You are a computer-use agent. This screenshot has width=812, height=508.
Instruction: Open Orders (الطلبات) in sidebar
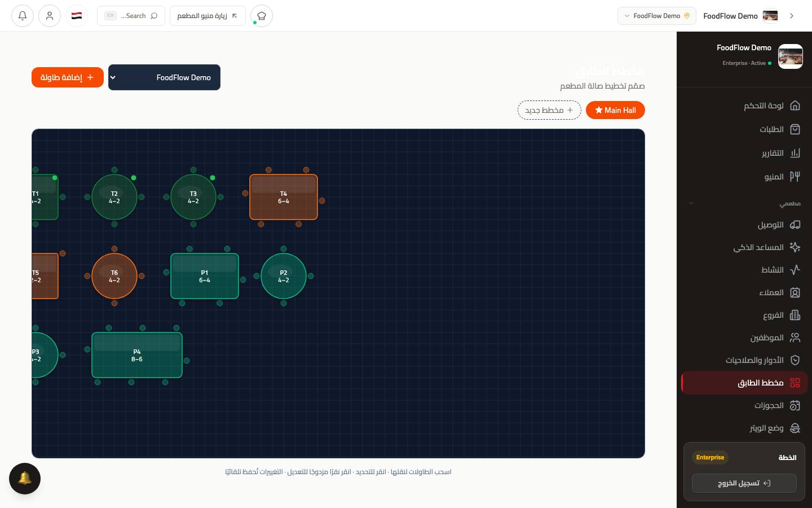(x=744, y=129)
